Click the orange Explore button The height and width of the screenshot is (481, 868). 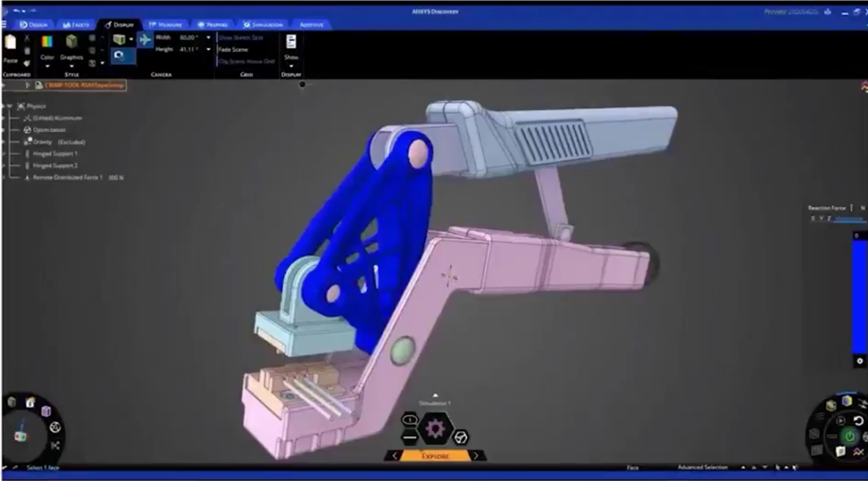(x=435, y=456)
